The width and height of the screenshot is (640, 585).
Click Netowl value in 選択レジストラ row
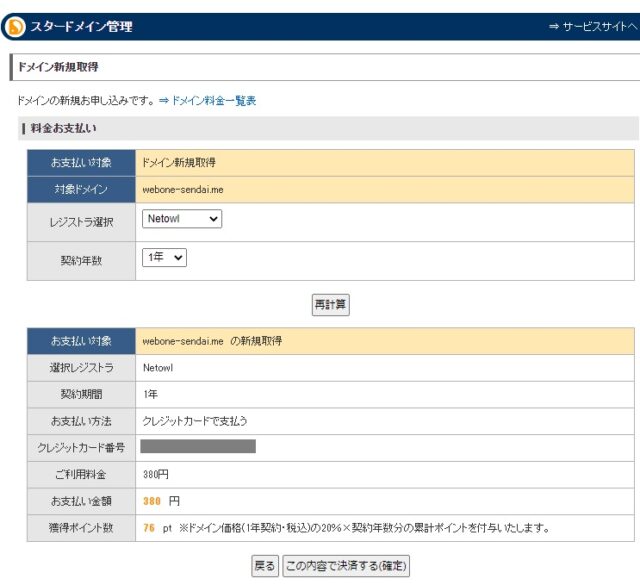[158, 368]
